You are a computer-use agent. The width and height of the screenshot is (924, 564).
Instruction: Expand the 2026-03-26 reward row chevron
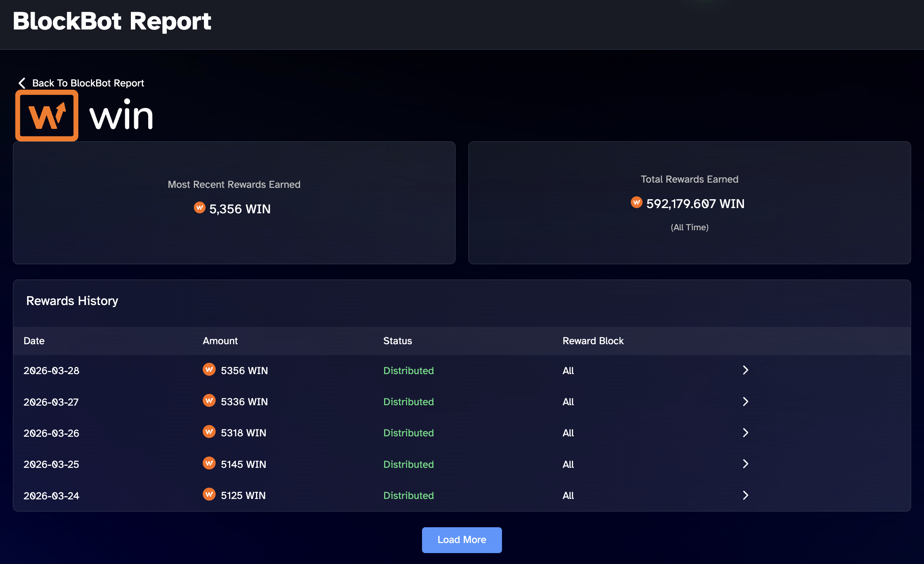(x=745, y=433)
